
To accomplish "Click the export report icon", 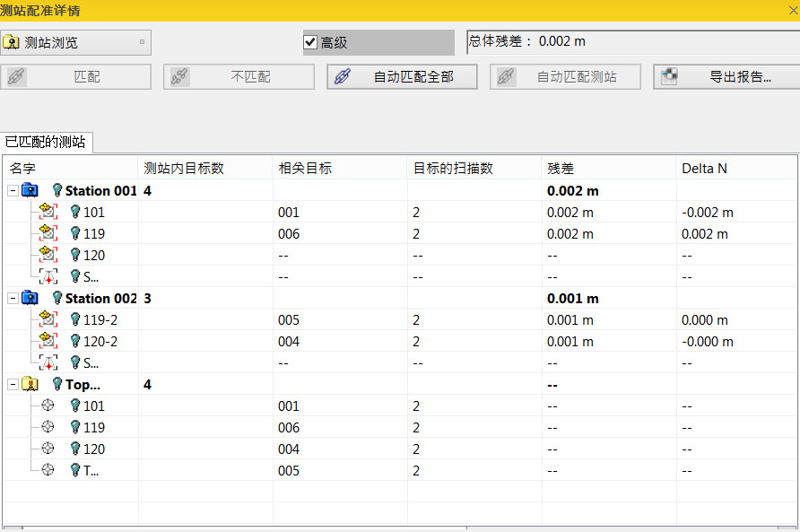I will pos(669,77).
